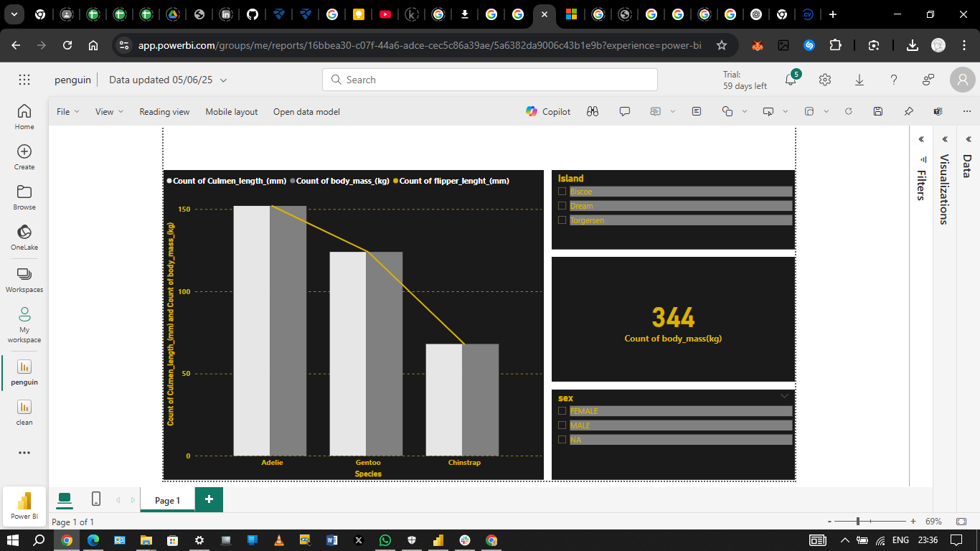The width and height of the screenshot is (980, 551).
Task: Open the File menu
Action: point(67,111)
